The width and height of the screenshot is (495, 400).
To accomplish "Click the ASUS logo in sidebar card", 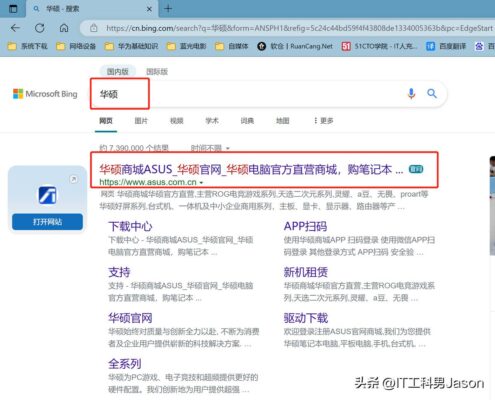I will pyautogui.click(x=47, y=195).
